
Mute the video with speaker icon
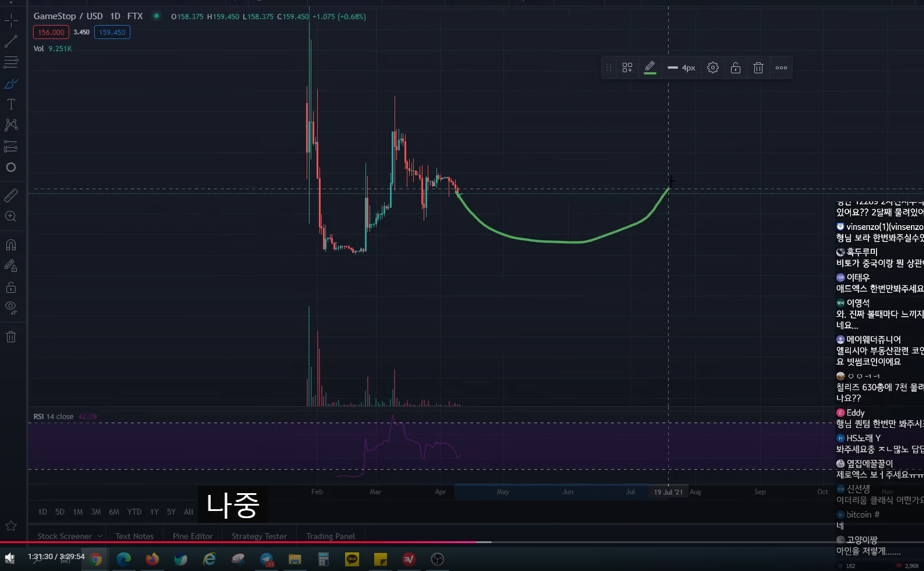(x=9, y=557)
